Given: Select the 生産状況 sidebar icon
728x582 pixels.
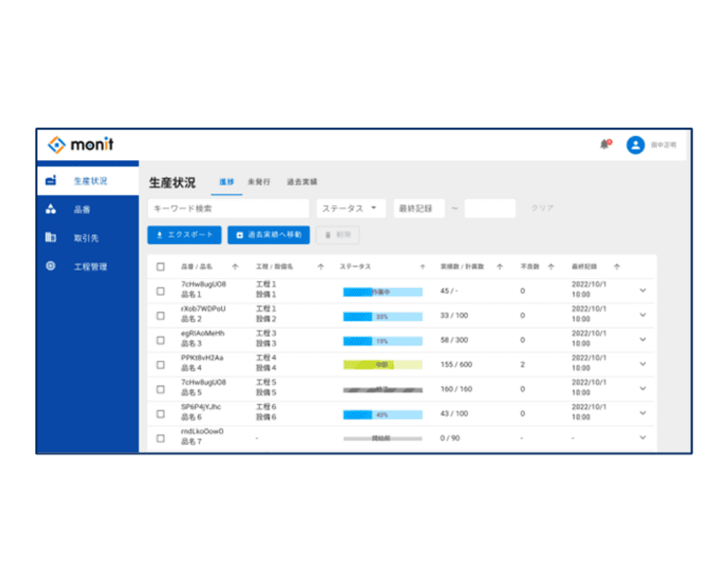Looking at the screenshot, I should [50, 180].
